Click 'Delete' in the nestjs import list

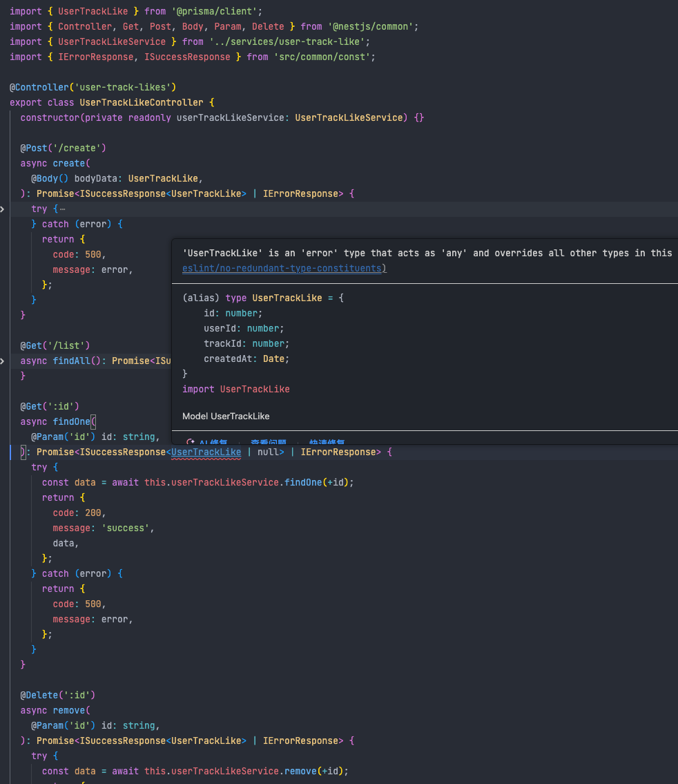(x=268, y=26)
